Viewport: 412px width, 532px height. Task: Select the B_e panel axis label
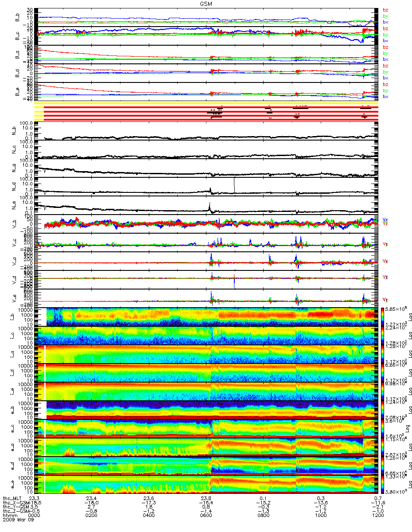(x=18, y=92)
